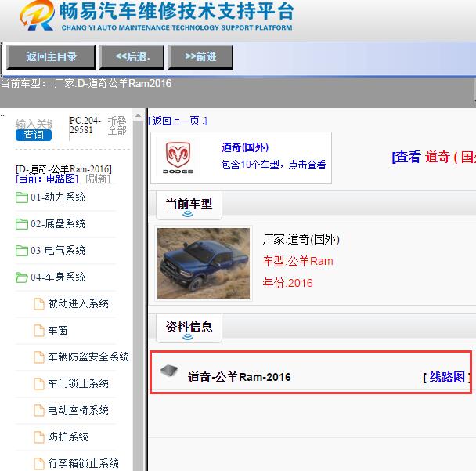Click the 返回上一页 link
This screenshot has width=476, height=471.
pos(178,121)
